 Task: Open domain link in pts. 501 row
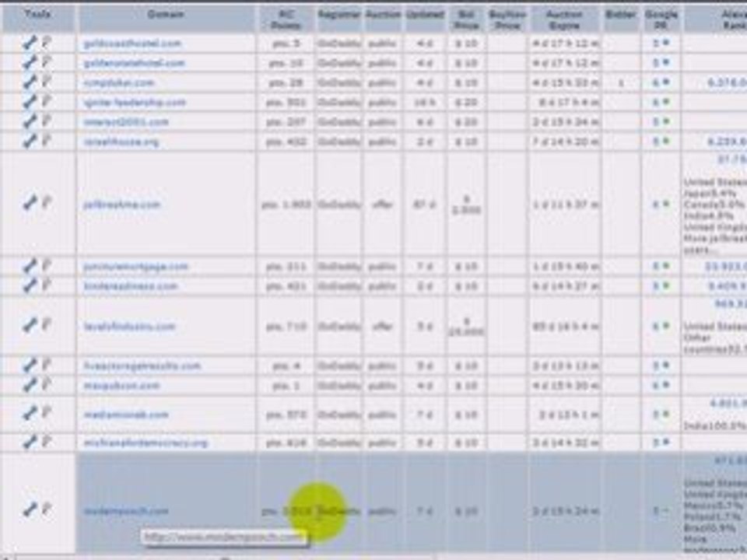[x=134, y=103]
